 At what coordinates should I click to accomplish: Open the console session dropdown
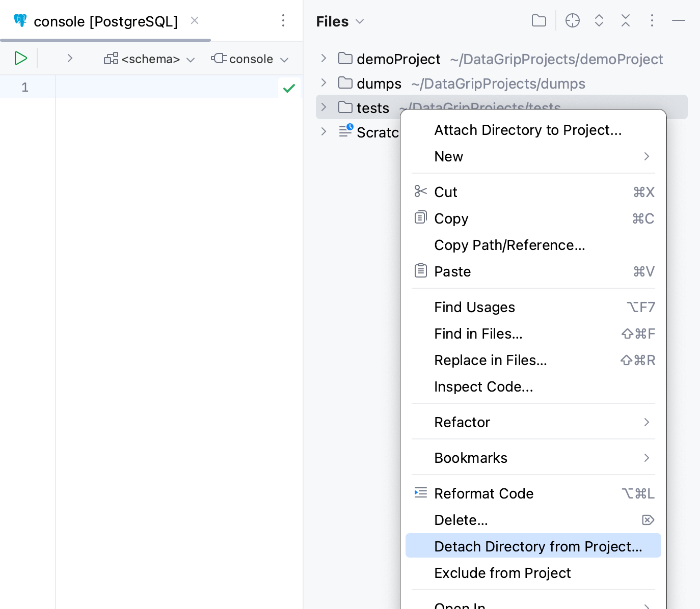(x=250, y=59)
